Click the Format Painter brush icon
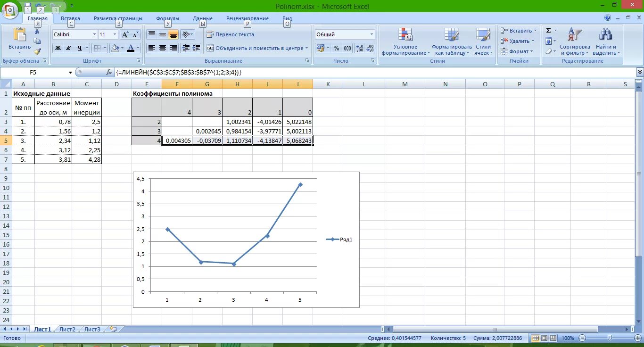 37,51
